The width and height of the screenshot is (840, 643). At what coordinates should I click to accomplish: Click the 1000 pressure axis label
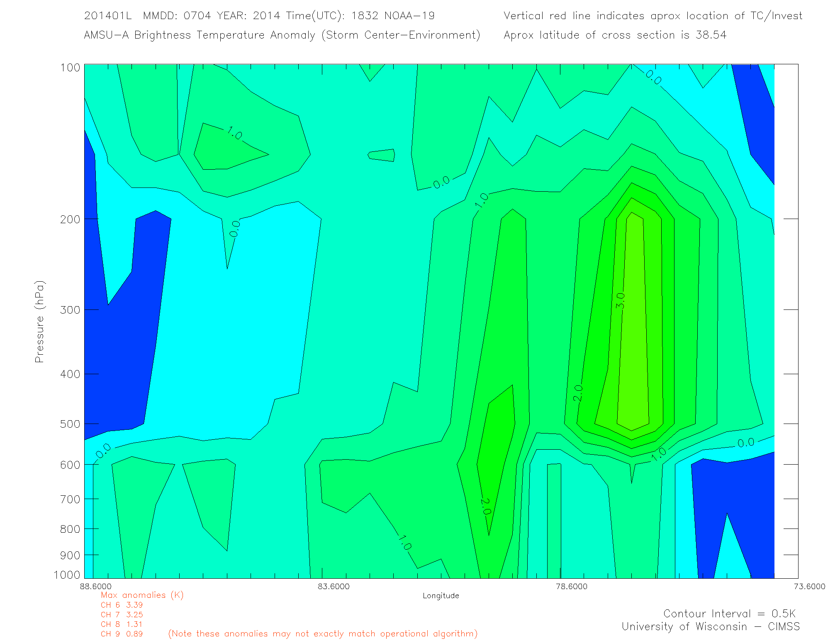point(67,575)
